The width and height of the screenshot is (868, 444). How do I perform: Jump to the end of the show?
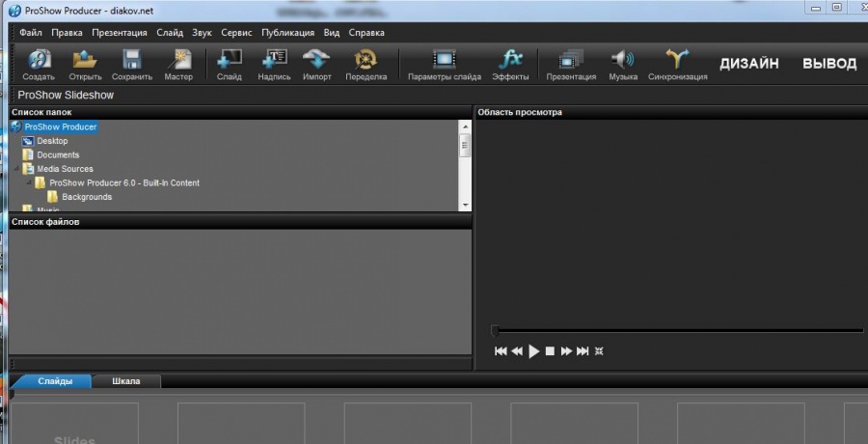[583, 351]
